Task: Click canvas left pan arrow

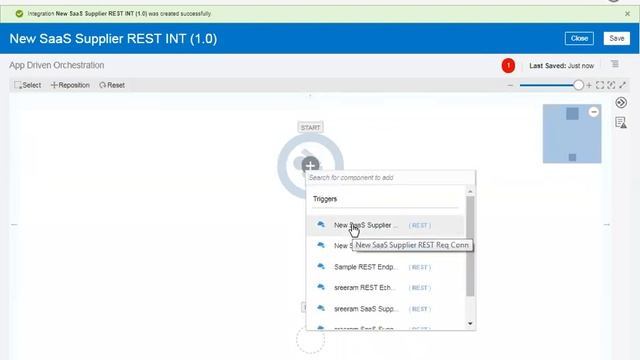Action: click(x=14, y=224)
